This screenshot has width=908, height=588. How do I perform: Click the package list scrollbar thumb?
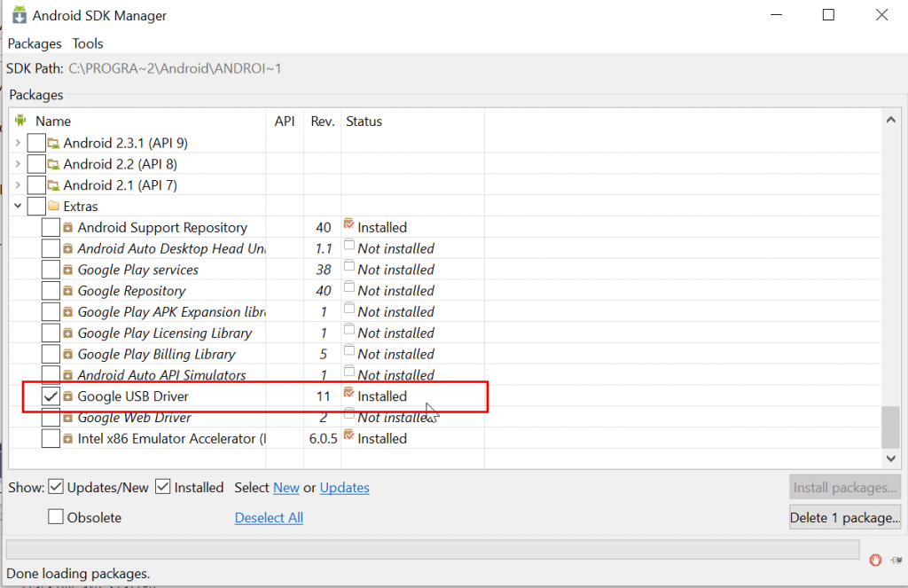(x=890, y=427)
